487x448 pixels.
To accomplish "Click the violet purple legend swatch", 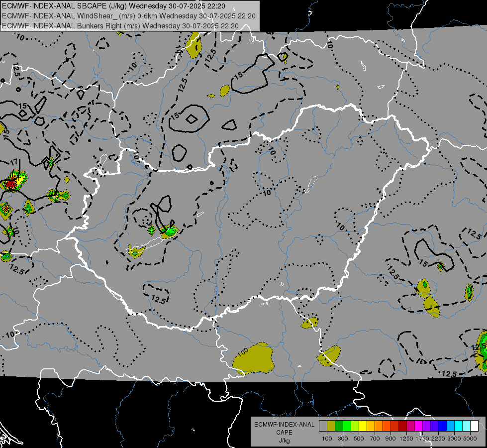I will 427,426.
